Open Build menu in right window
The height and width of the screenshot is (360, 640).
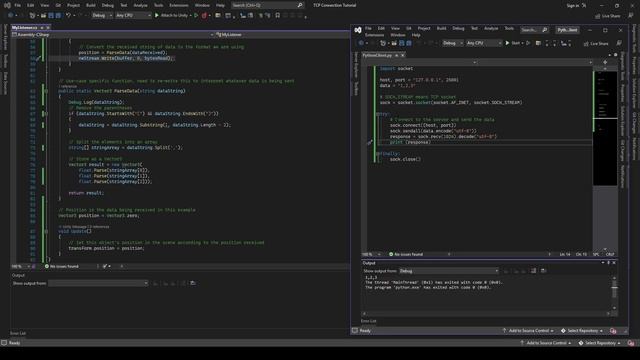(x=441, y=29)
